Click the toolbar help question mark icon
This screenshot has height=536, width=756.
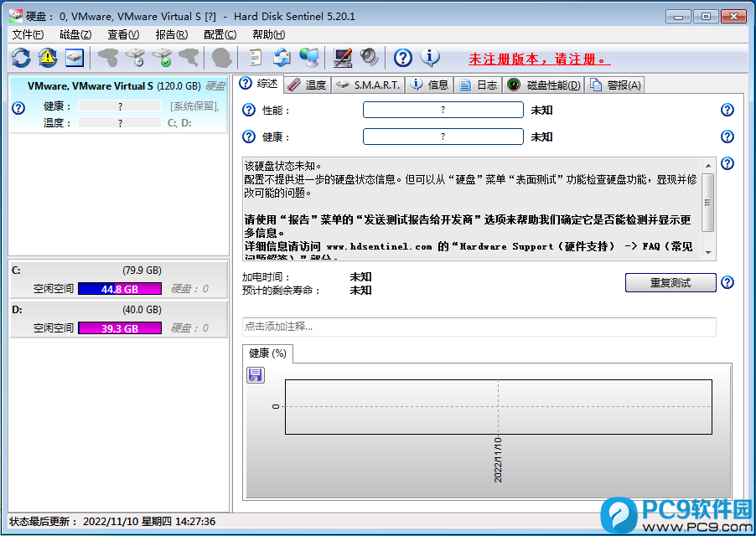(402, 58)
